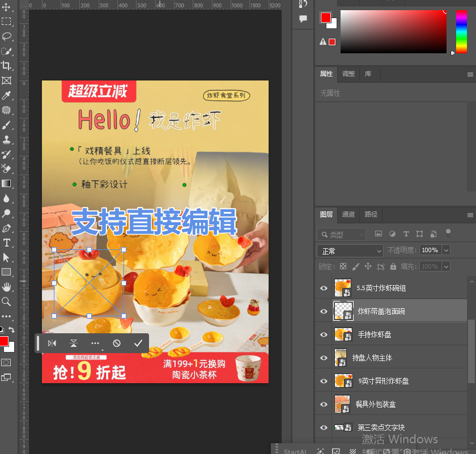
Task: Select the Zoom tool
Action: [x=6, y=302]
